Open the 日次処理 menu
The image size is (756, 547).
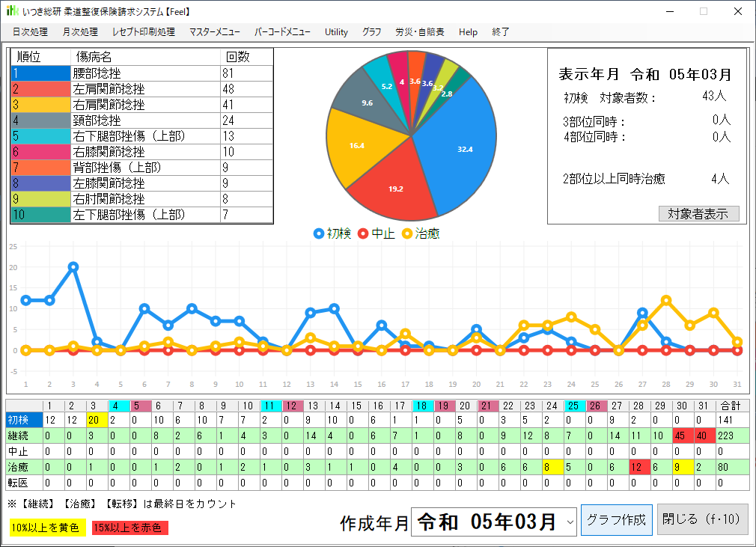(30, 32)
